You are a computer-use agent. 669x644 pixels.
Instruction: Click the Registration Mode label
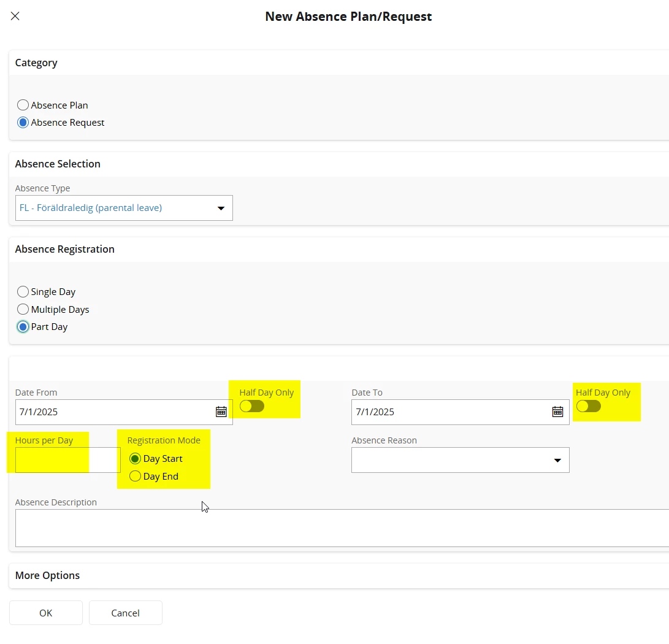[164, 440]
